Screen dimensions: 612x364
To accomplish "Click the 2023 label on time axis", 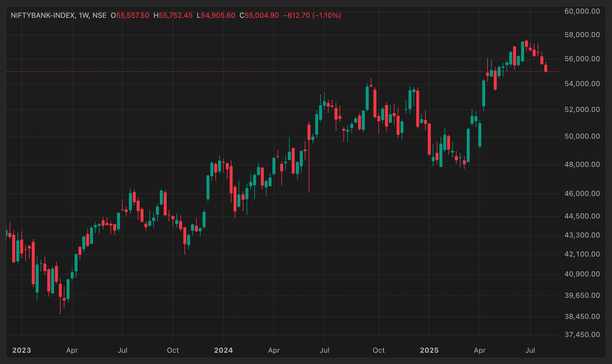I will coord(22,350).
